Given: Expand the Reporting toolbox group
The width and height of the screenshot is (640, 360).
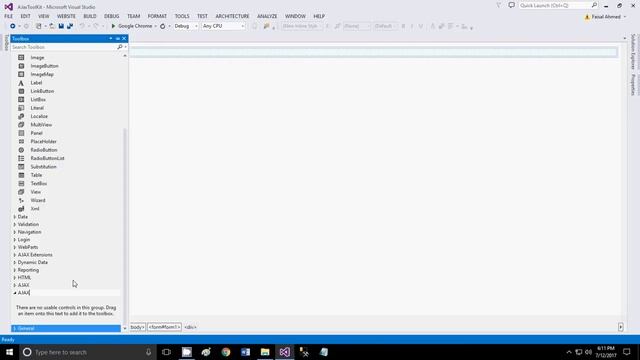Looking at the screenshot, I should pos(15,270).
